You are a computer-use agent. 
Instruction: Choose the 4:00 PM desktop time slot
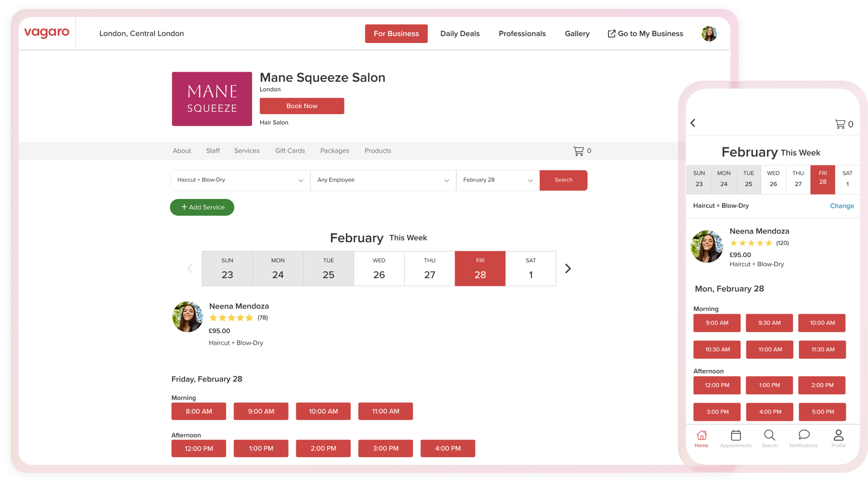tap(448, 448)
